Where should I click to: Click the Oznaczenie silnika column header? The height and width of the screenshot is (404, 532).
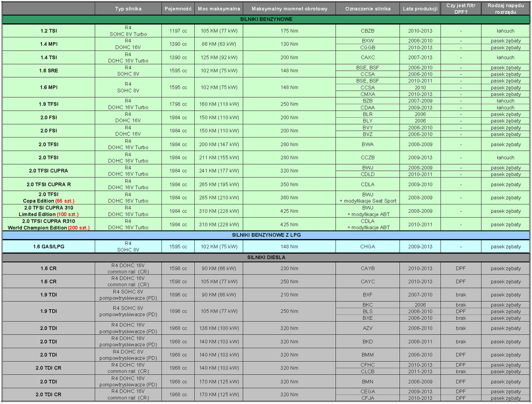tap(367, 9)
